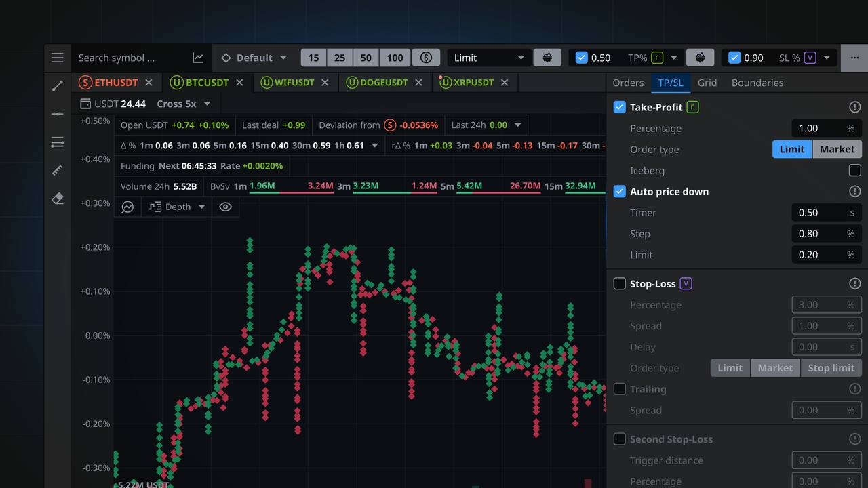Screen dimensions: 868x488
Task: Toggle the SL % 0.90 toolbar checkbox
Action: [x=734, y=58]
